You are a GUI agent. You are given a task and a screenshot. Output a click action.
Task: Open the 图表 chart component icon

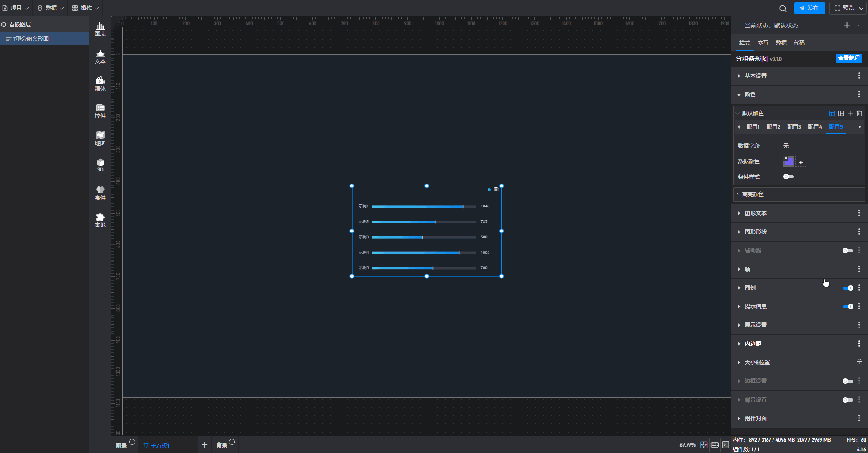pos(100,29)
